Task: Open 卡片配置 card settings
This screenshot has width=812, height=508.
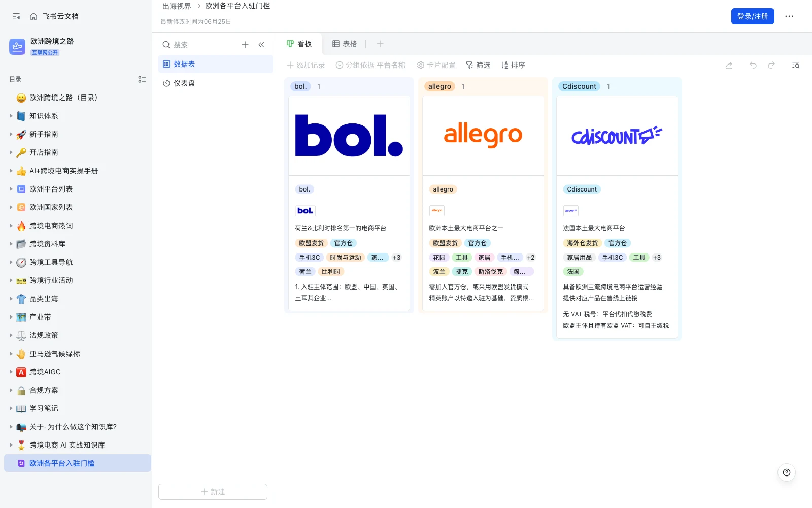Action: [436, 65]
